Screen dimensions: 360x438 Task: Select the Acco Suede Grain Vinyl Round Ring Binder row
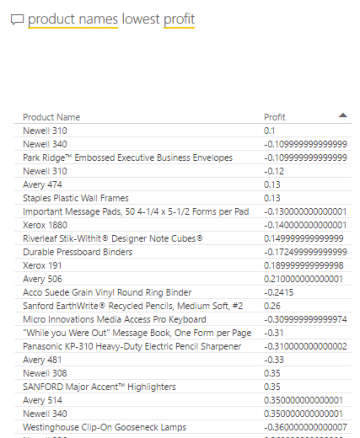coord(183,293)
